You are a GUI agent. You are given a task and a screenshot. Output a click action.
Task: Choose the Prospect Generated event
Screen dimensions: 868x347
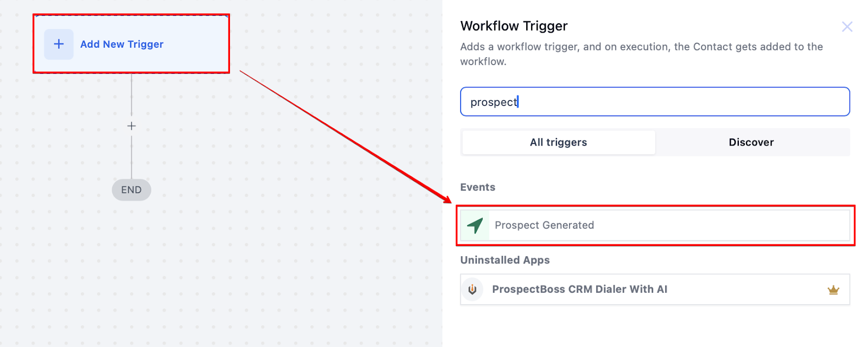(655, 225)
